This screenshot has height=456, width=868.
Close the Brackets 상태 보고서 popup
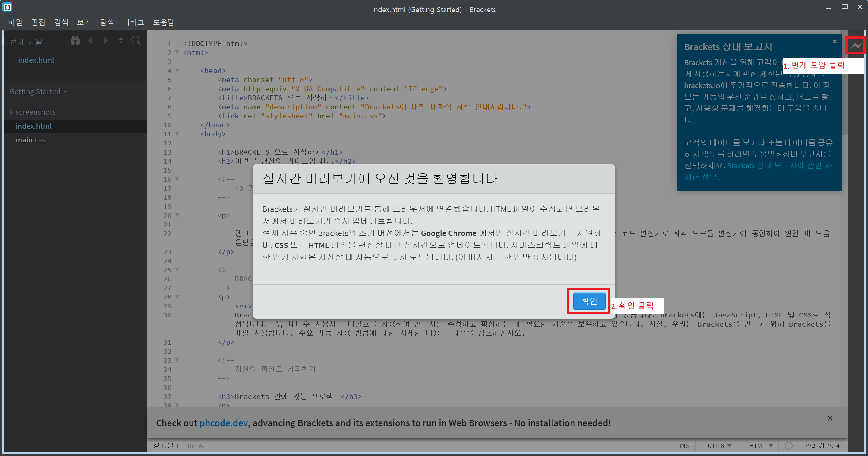coord(834,41)
